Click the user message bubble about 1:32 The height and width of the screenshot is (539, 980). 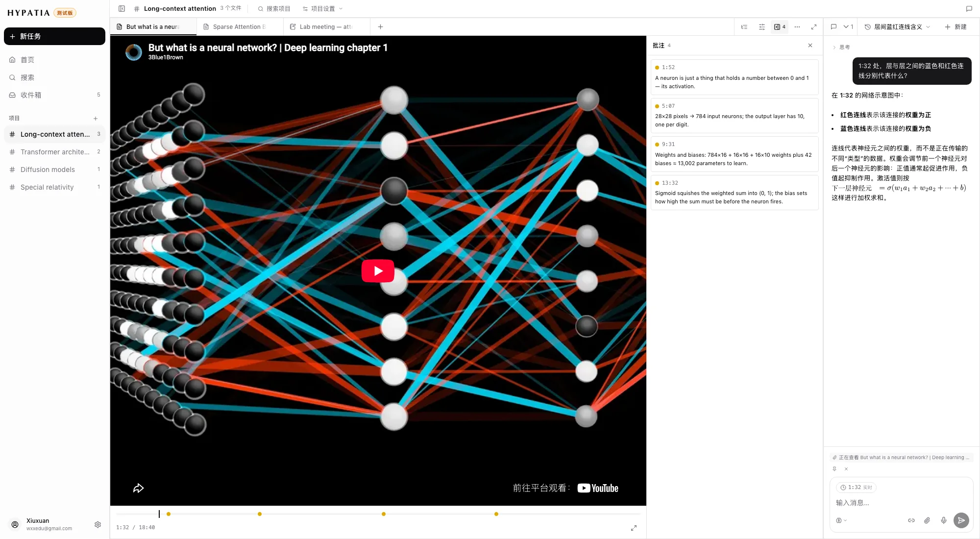click(x=912, y=71)
